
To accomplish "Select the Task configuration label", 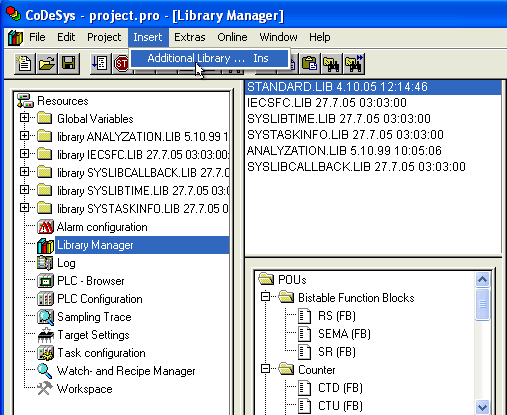I will click(x=101, y=353).
